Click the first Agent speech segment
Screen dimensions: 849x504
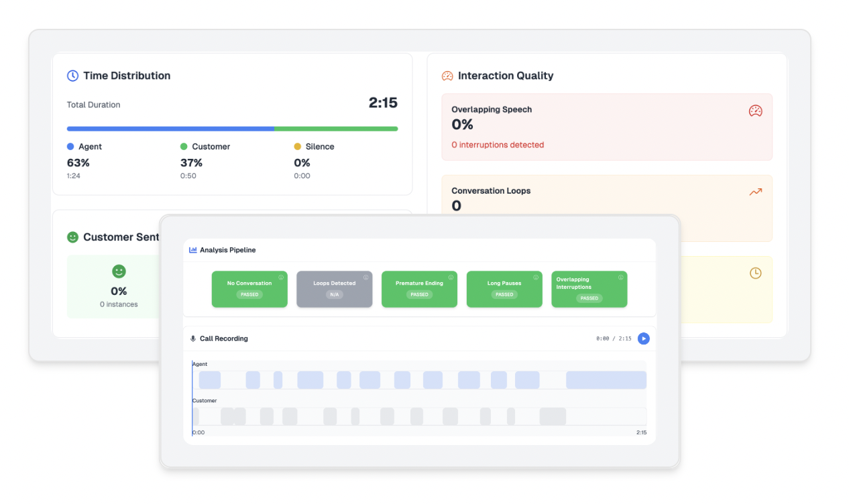tap(209, 380)
